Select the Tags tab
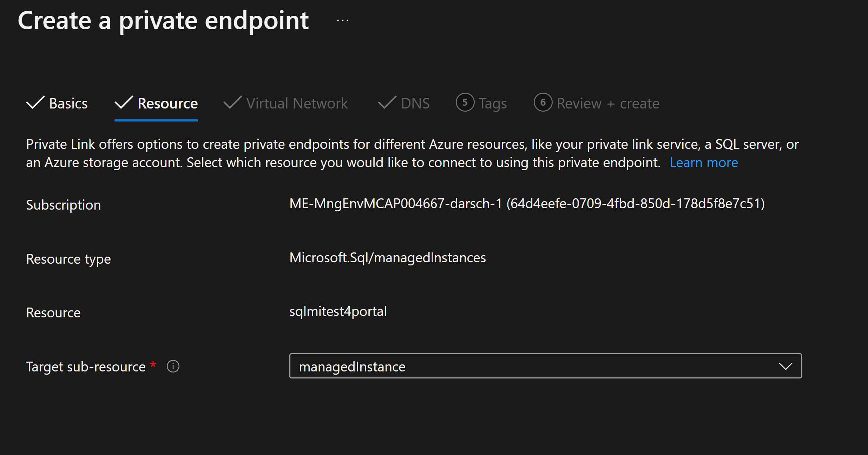Image resolution: width=868 pixels, height=455 pixels. 493,104
